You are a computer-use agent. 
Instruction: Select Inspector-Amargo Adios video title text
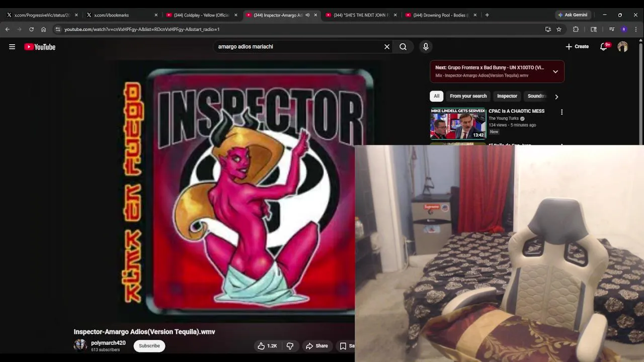144,332
